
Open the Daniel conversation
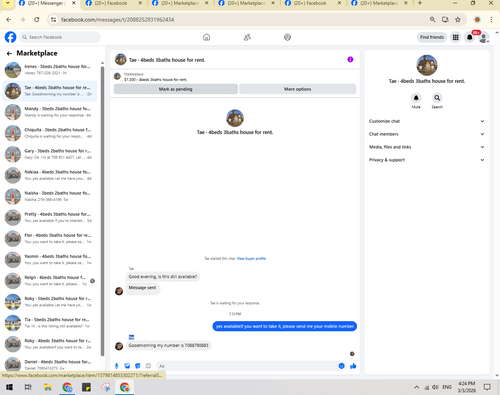50,364
